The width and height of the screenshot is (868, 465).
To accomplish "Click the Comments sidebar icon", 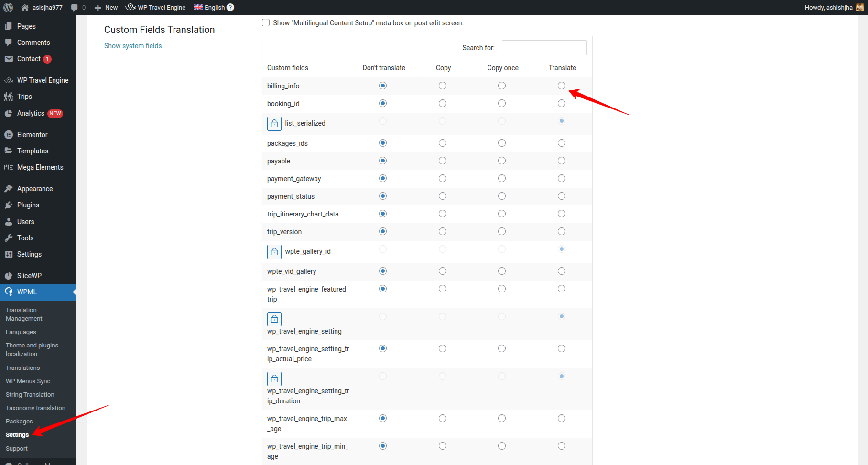I will pos(9,43).
